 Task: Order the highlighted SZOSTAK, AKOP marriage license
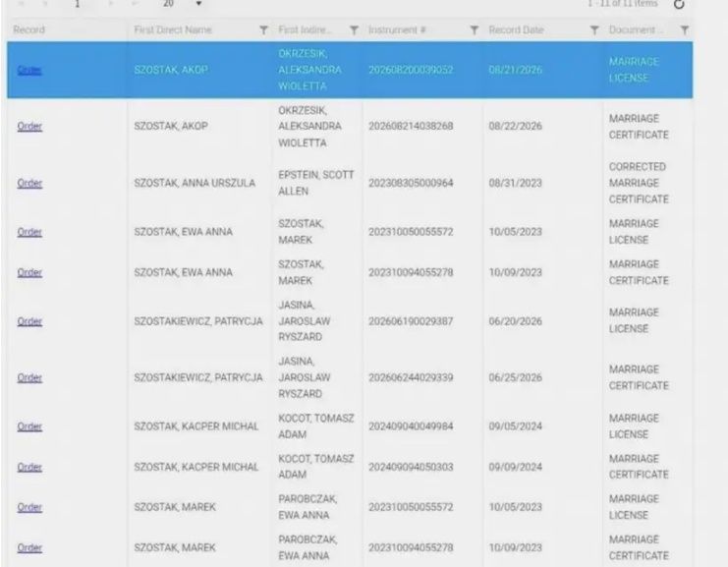[x=29, y=70]
